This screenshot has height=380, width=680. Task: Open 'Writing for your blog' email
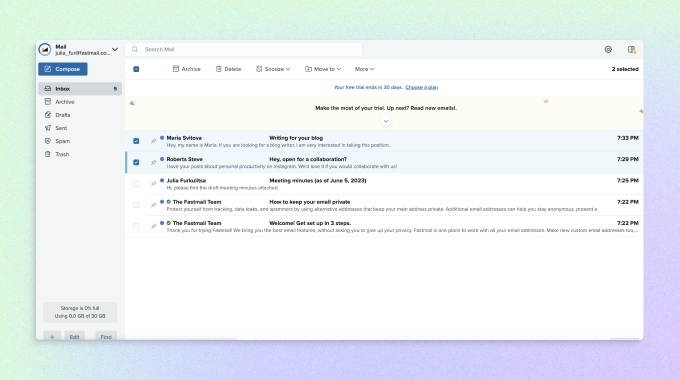[x=385, y=141]
